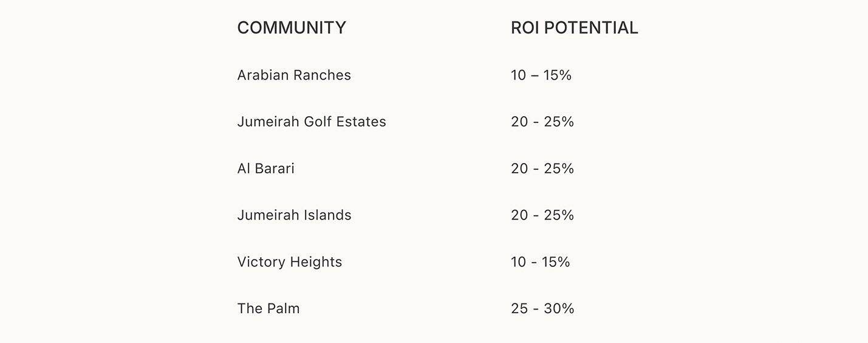Click the ROI POTENTIAL column header

(x=574, y=28)
